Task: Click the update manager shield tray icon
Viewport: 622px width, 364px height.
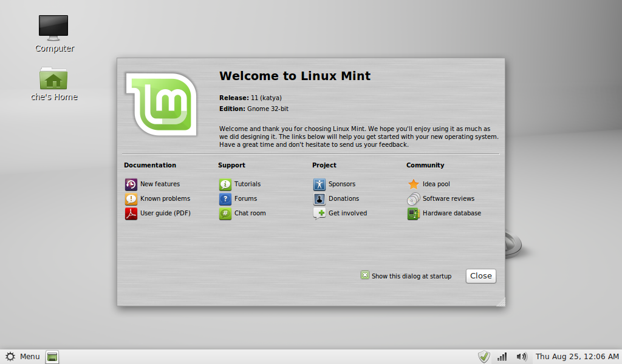Action: (484, 357)
